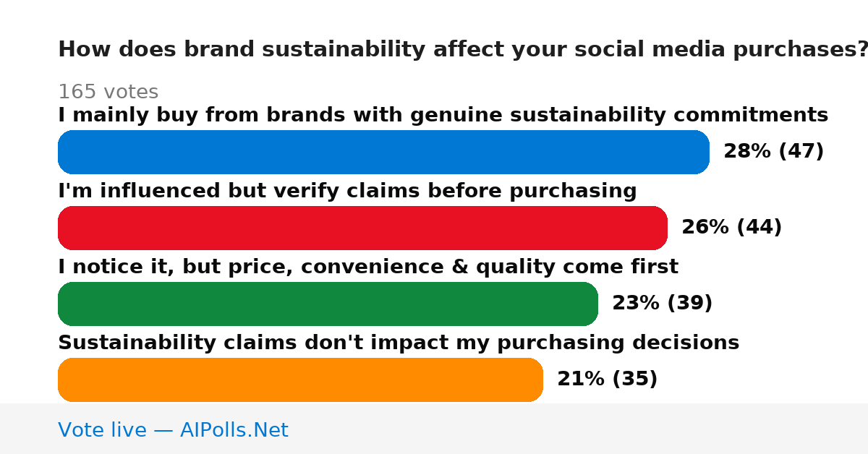Click the 21% (35) result label

(607, 379)
